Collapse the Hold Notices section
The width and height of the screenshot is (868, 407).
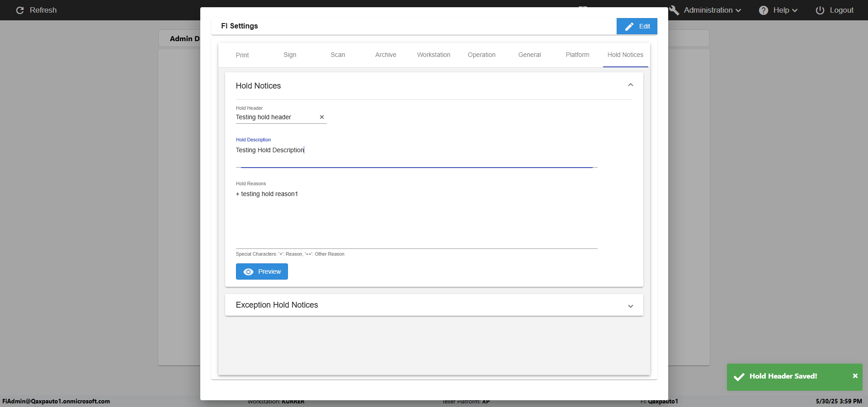[630, 85]
